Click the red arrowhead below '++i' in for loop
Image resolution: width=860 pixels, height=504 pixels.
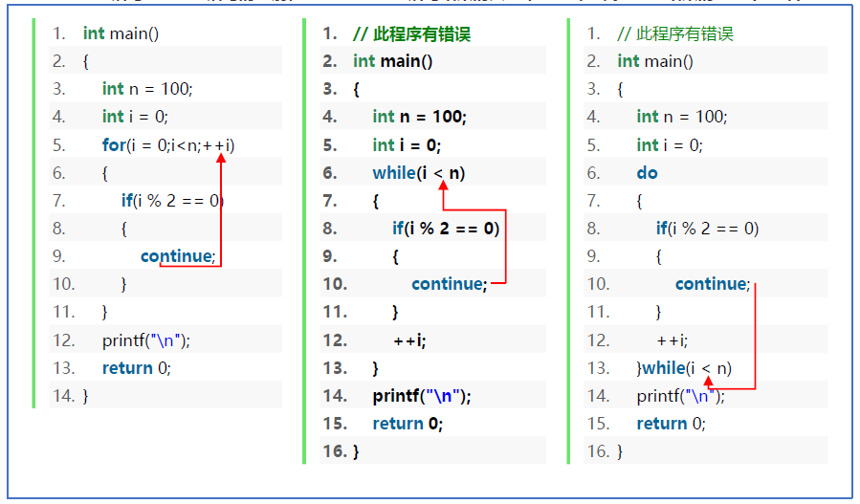[x=221, y=159]
